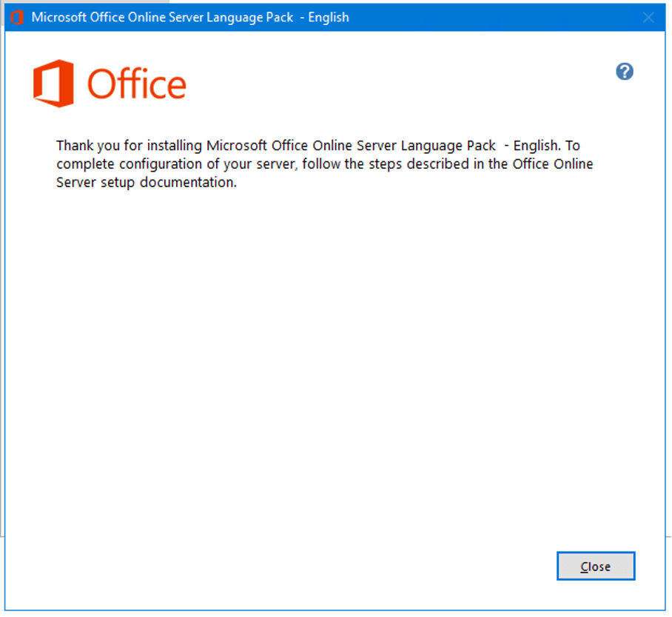Select the Close button with underlined C

pos(595,565)
